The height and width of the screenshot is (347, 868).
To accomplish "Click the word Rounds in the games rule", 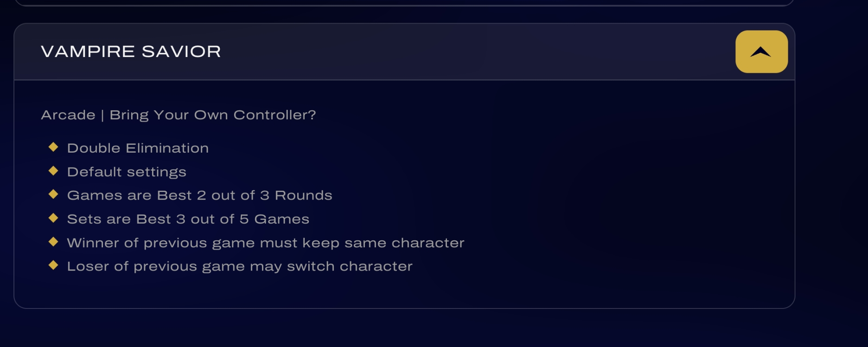I will coord(303,195).
